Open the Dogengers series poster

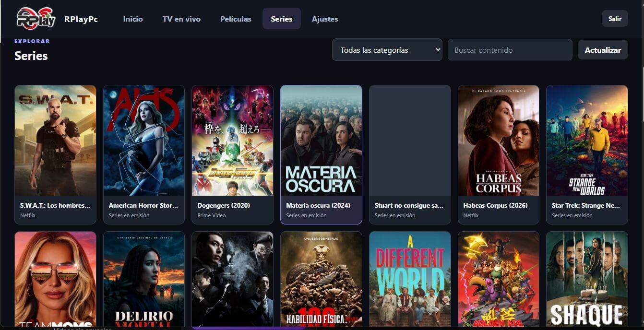tap(232, 141)
